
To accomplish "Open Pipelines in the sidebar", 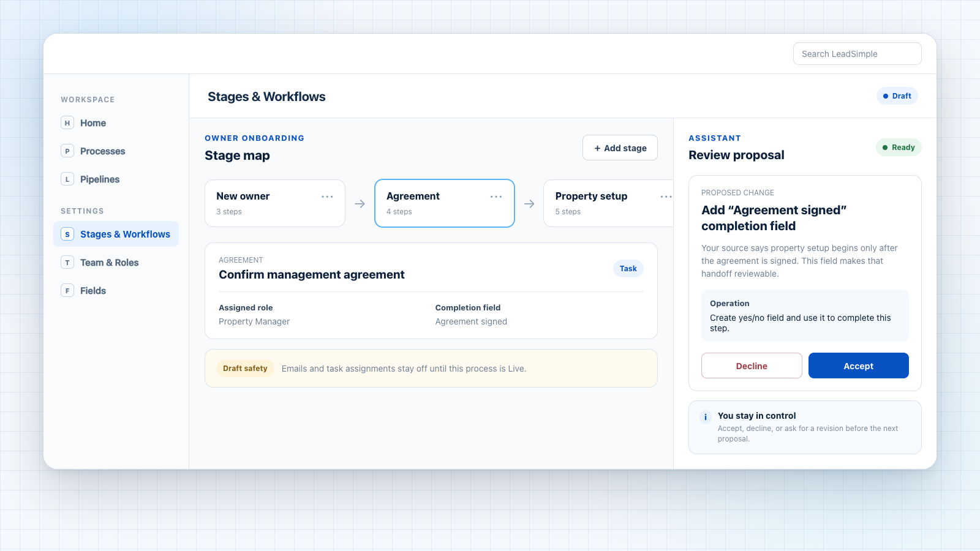I will point(116,179).
